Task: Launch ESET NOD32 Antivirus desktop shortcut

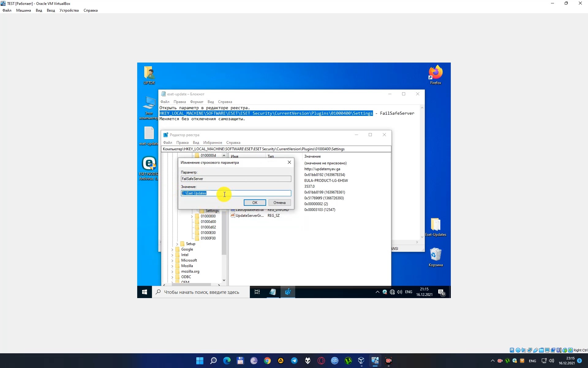Action: [x=149, y=168]
